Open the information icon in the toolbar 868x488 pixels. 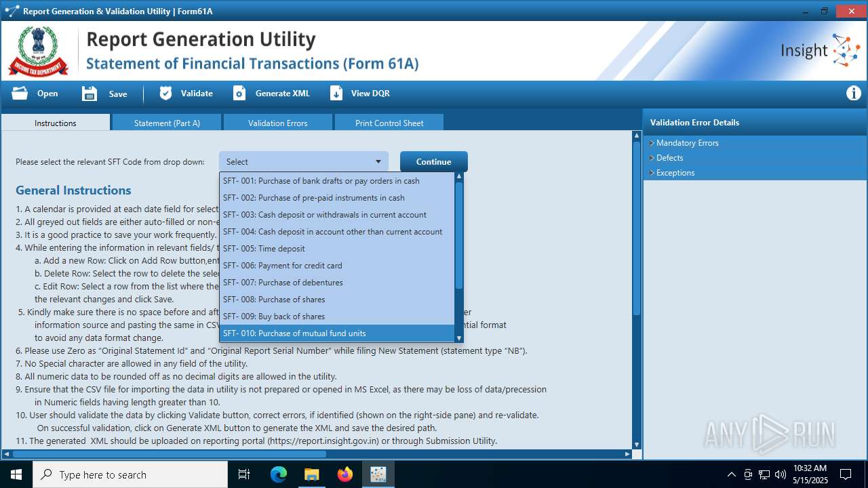tap(854, 94)
